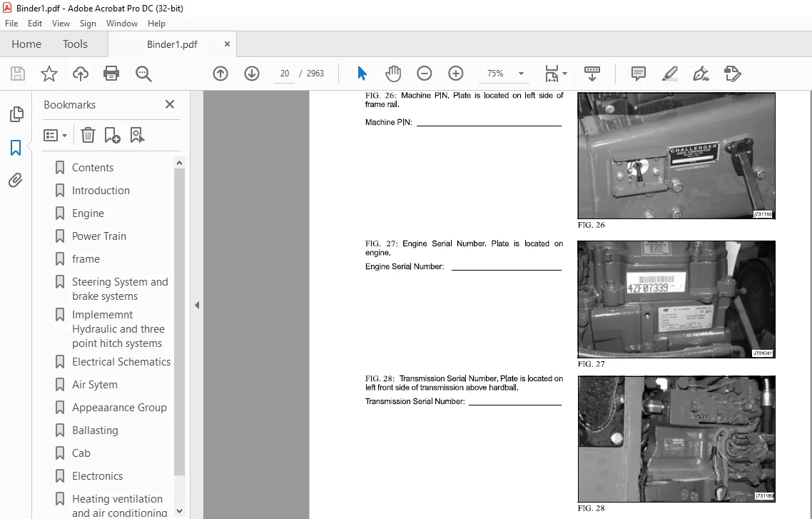Collapse the navigation pane arrow
The width and height of the screenshot is (812, 519).
pyautogui.click(x=197, y=305)
